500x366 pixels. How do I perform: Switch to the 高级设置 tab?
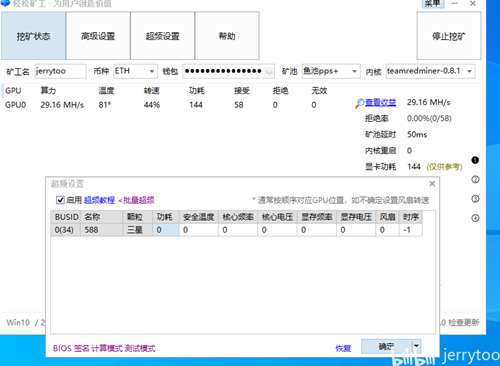[x=98, y=36]
